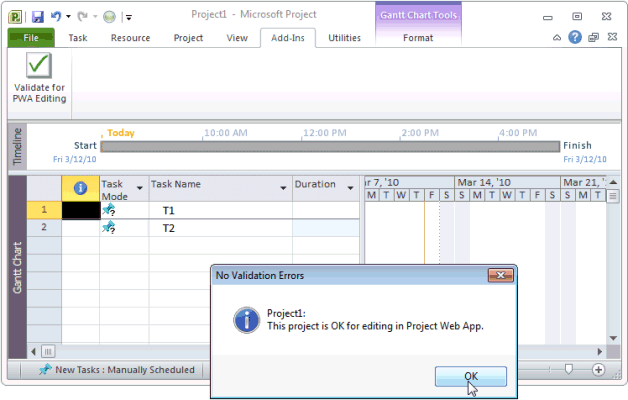The width and height of the screenshot is (628, 400).
Task: Click New Tasks Manually Scheduled status bar item
Action: 117,370
